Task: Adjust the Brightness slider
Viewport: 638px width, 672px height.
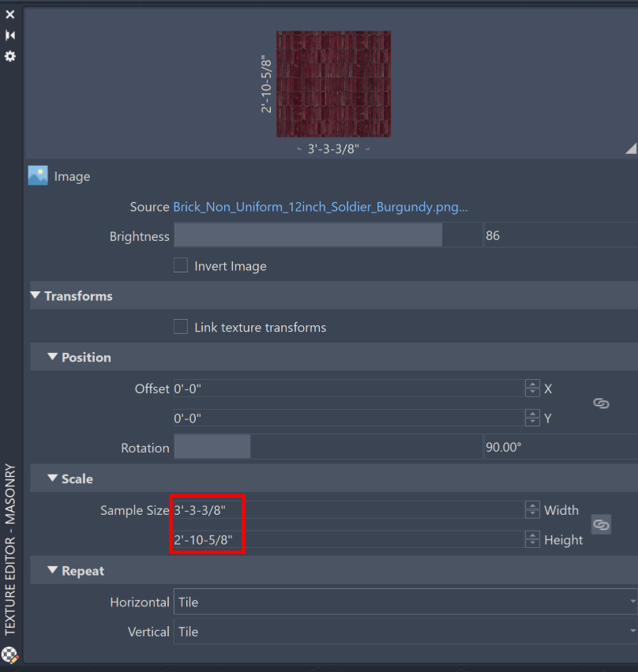Action: coord(308,235)
